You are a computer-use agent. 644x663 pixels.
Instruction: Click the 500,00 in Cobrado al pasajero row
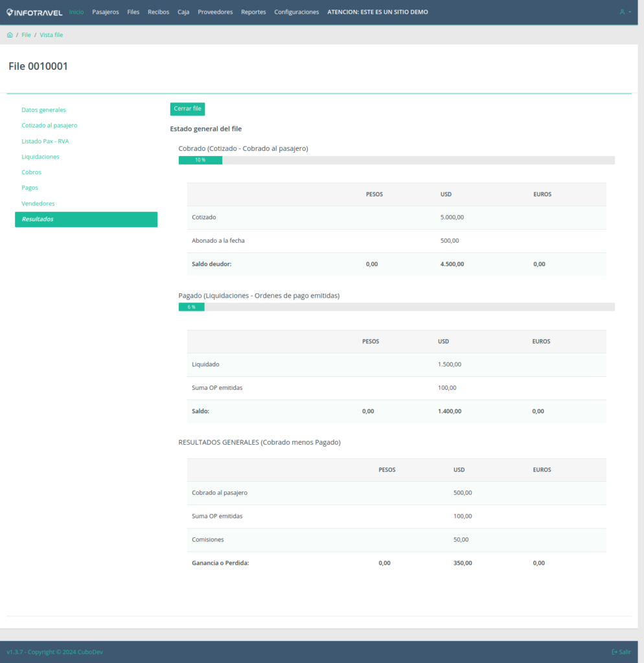coord(463,493)
